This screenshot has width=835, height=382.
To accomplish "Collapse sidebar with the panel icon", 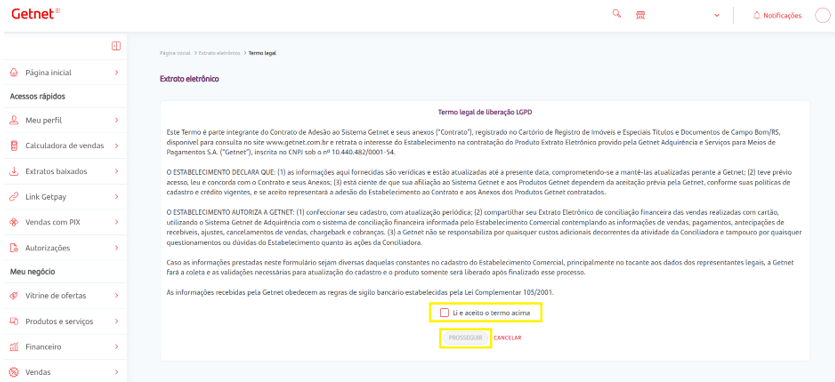I will 116,46.
